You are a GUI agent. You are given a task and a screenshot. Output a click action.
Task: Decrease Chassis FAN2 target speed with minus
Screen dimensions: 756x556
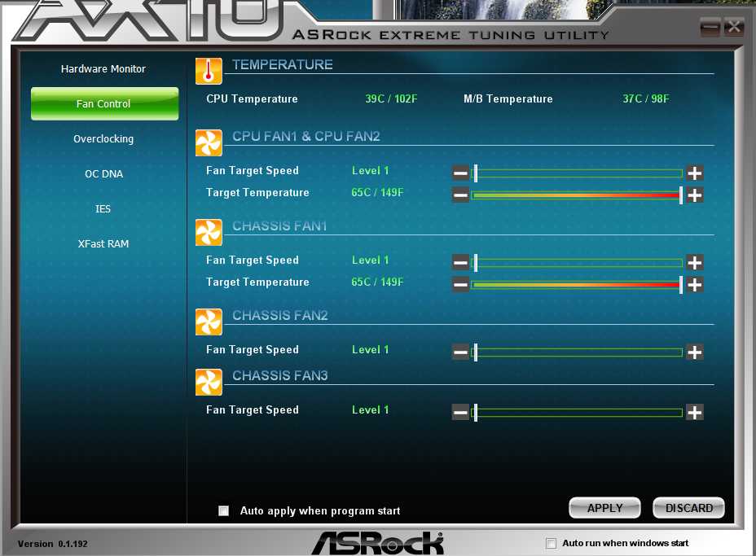[x=460, y=352]
